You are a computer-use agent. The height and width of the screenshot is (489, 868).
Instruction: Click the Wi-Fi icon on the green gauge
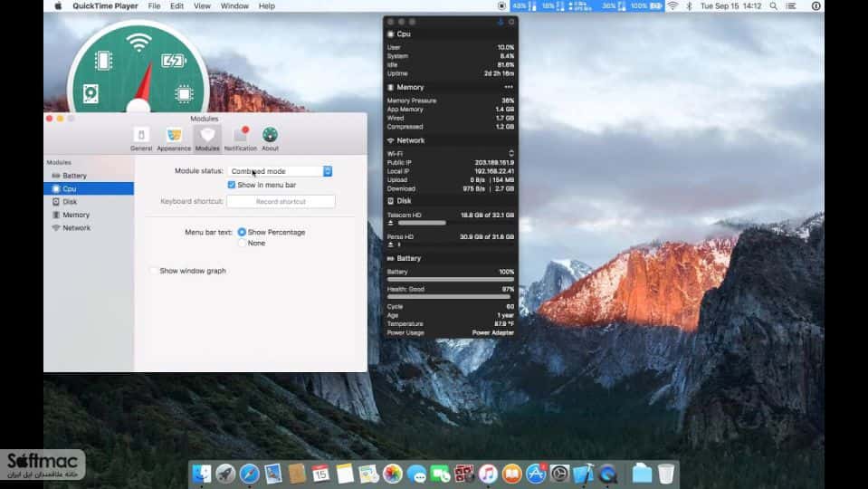pos(138,43)
